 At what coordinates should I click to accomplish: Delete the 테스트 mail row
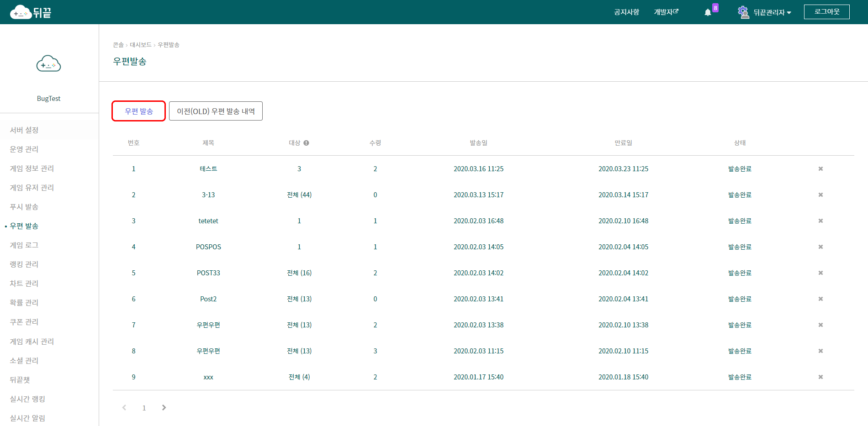[x=820, y=169]
